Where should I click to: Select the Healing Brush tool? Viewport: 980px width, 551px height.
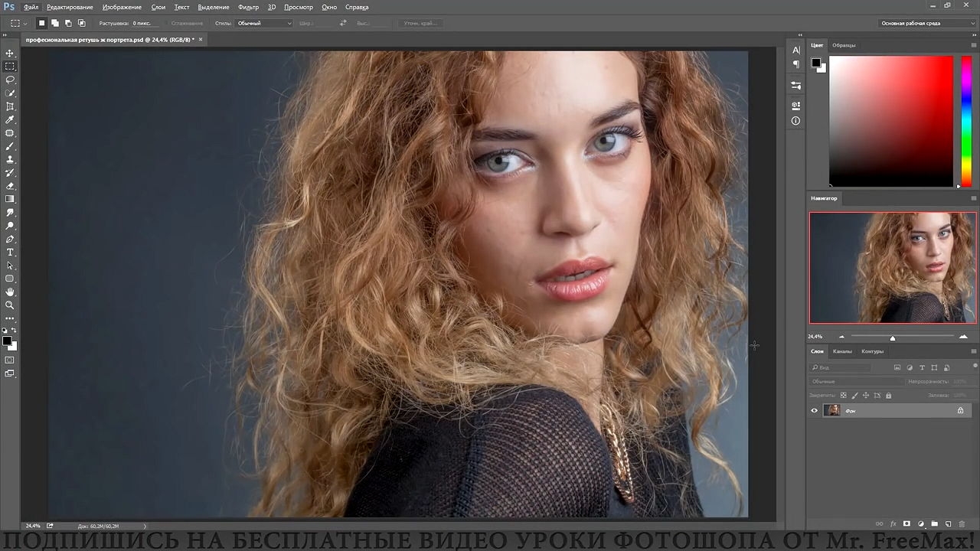coord(10,133)
